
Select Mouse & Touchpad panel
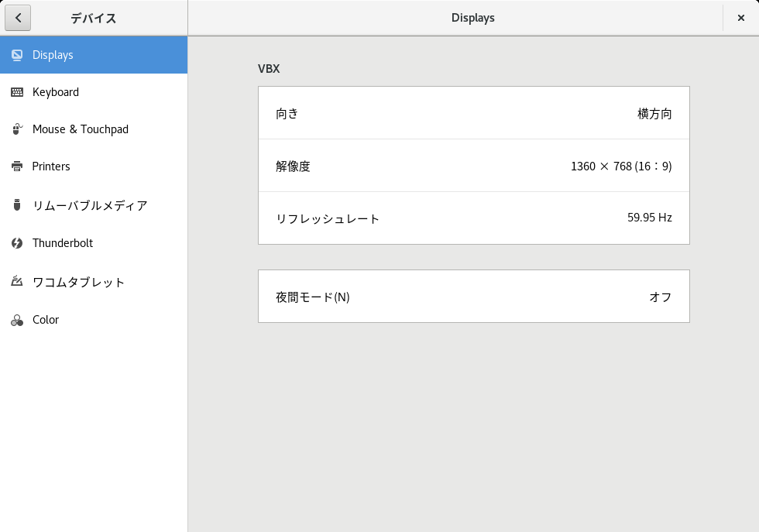click(x=94, y=129)
